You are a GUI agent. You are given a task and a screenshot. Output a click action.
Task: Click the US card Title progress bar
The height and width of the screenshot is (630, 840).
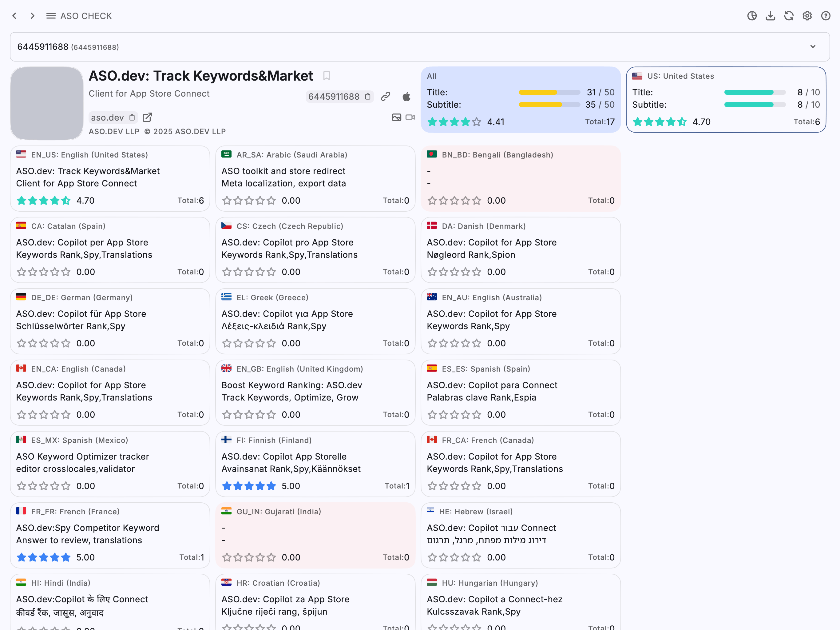point(755,92)
